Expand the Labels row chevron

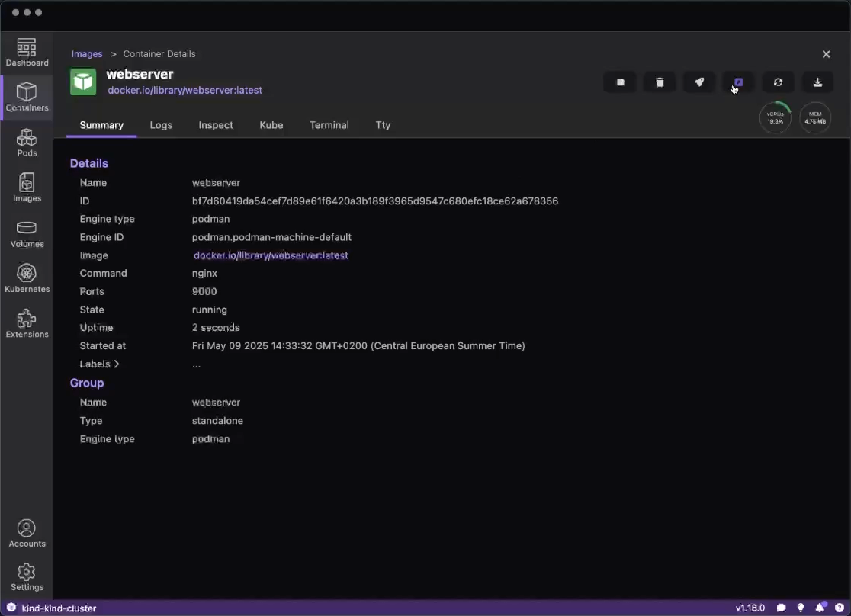117,364
